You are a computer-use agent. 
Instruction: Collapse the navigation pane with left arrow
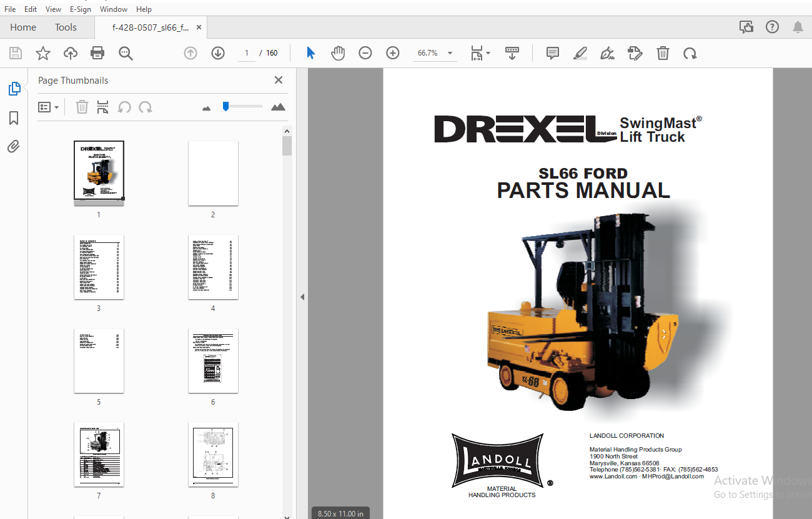pyautogui.click(x=302, y=297)
